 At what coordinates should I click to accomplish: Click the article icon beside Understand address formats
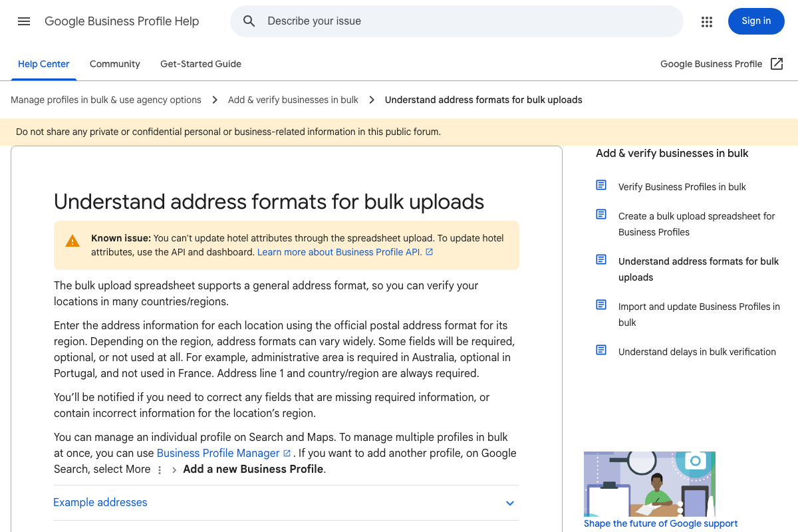(601, 259)
